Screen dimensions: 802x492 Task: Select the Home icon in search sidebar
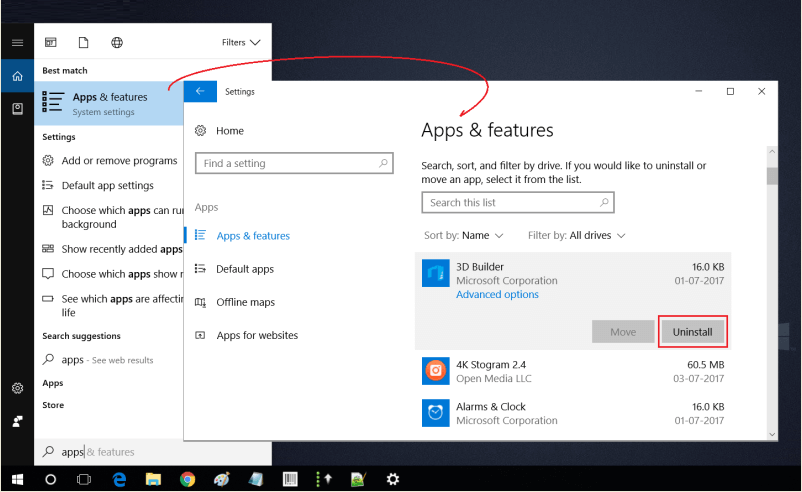coord(17,76)
